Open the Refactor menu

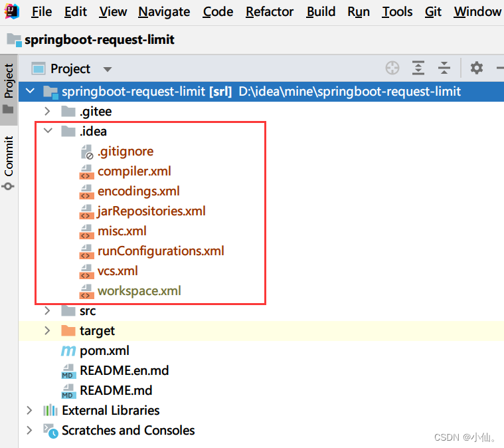tap(270, 12)
